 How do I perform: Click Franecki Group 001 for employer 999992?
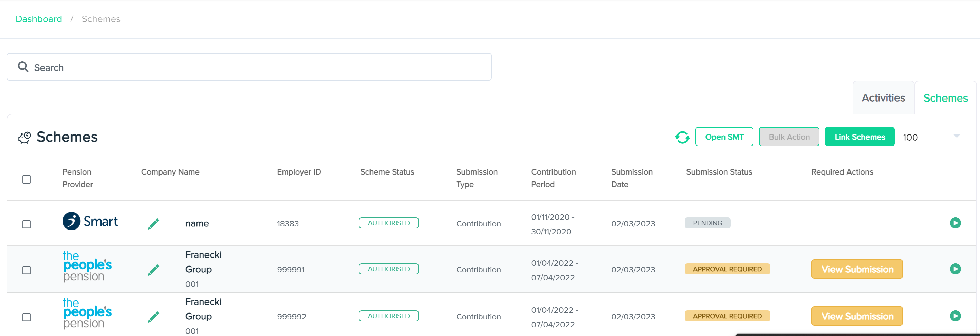[203, 316]
